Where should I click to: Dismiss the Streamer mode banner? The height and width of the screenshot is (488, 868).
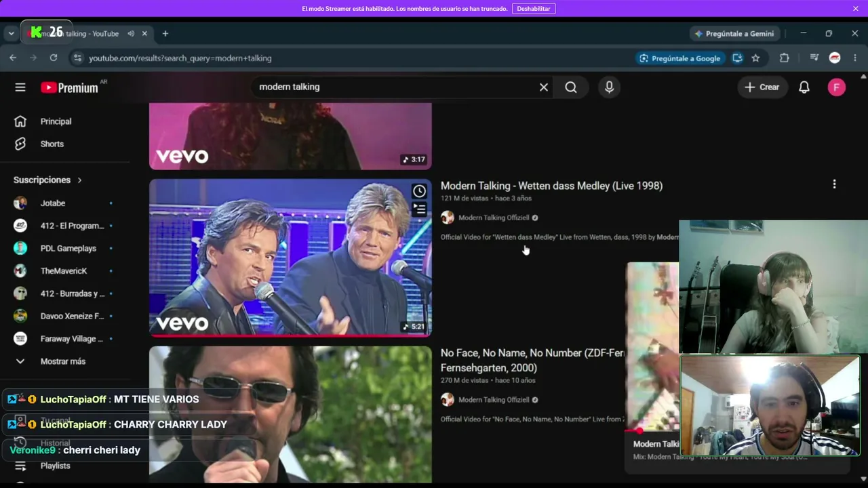pyautogui.click(x=856, y=8)
